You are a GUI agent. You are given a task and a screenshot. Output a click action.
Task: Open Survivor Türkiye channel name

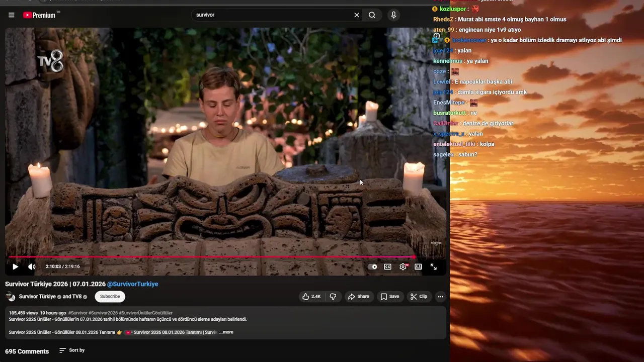coord(37,297)
